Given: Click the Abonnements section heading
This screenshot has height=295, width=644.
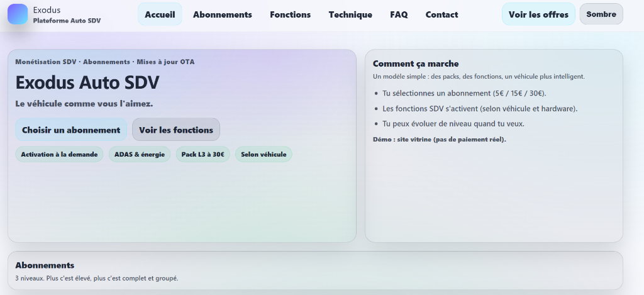Looking at the screenshot, I should [45, 265].
